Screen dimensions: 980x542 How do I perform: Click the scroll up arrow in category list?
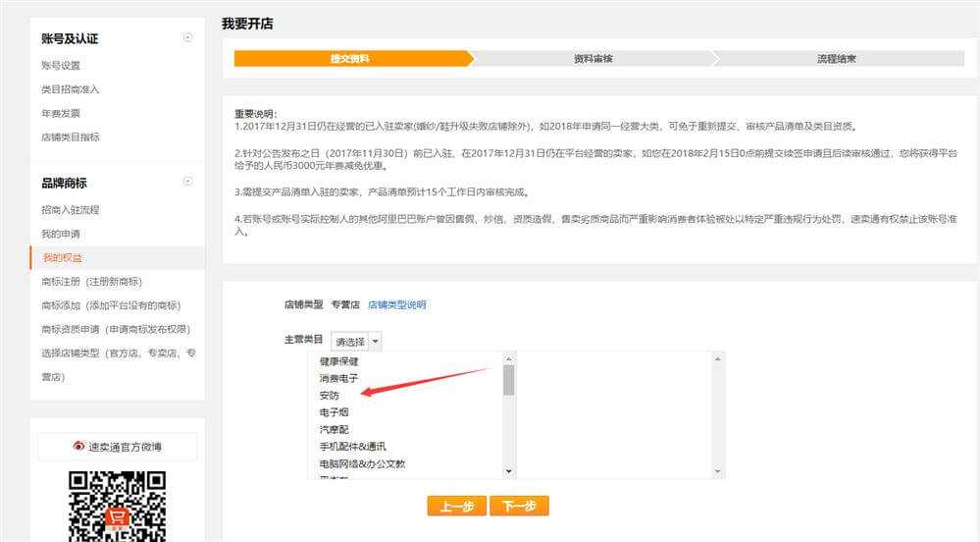tap(508, 359)
